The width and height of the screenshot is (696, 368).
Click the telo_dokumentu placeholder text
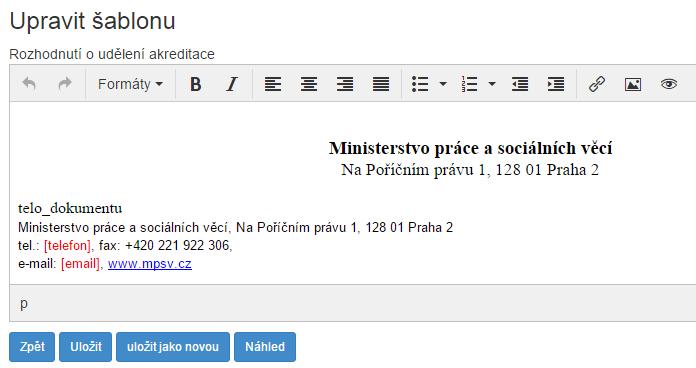(x=70, y=208)
